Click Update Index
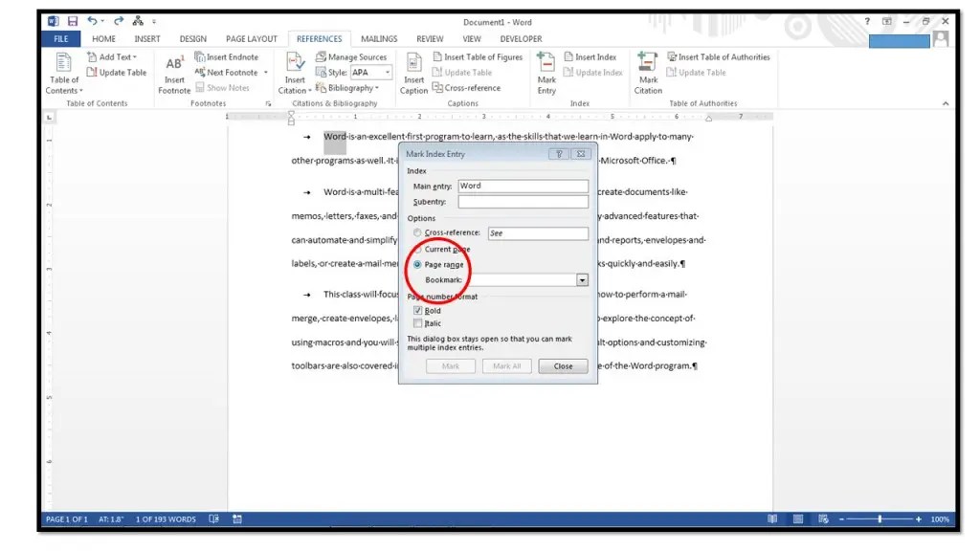This screenshot has width=980, height=551. (x=593, y=73)
